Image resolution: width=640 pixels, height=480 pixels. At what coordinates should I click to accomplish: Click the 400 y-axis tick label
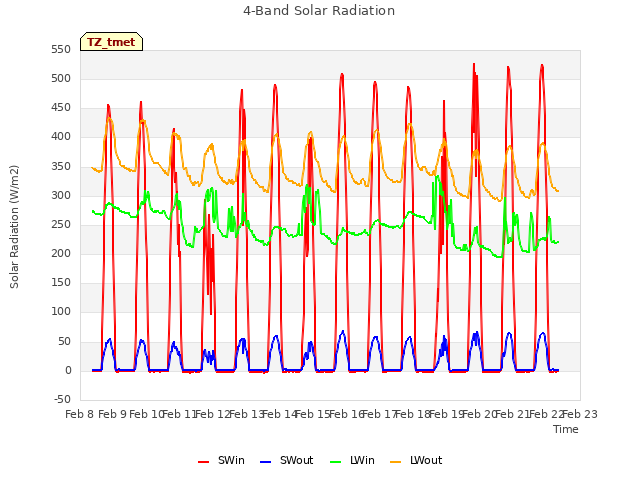pyautogui.click(x=61, y=137)
